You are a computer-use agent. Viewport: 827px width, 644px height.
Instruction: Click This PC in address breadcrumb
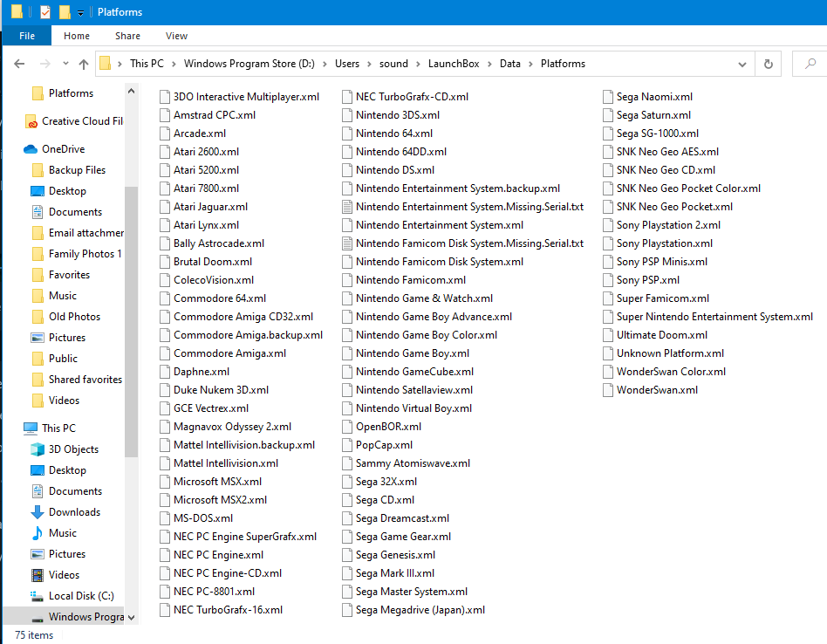click(x=147, y=64)
